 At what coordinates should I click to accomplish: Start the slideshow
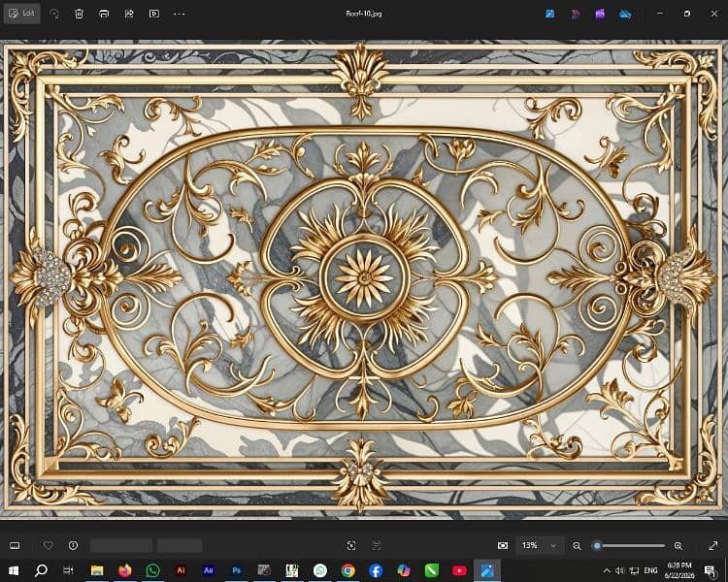pos(154,14)
